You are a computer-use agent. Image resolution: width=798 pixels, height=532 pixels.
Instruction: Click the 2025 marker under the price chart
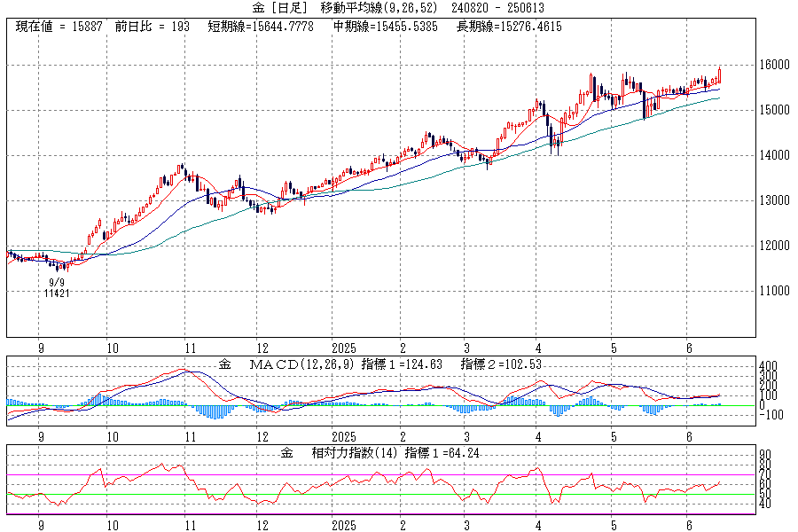(343, 348)
